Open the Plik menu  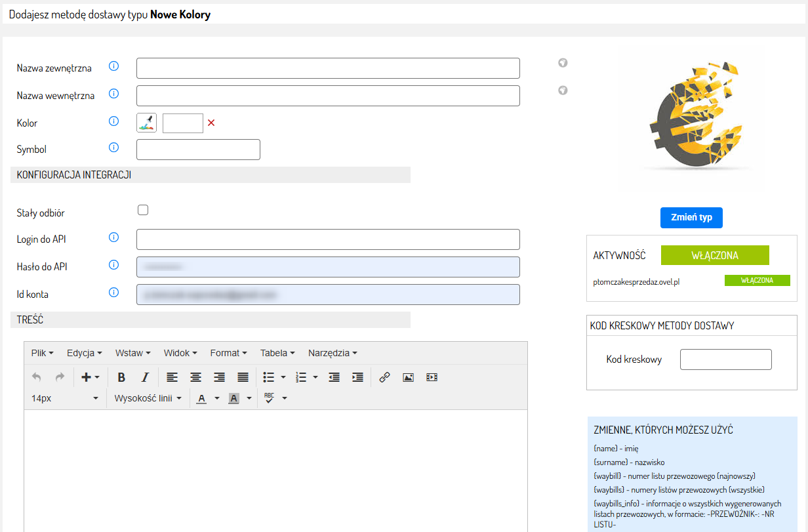click(x=42, y=353)
